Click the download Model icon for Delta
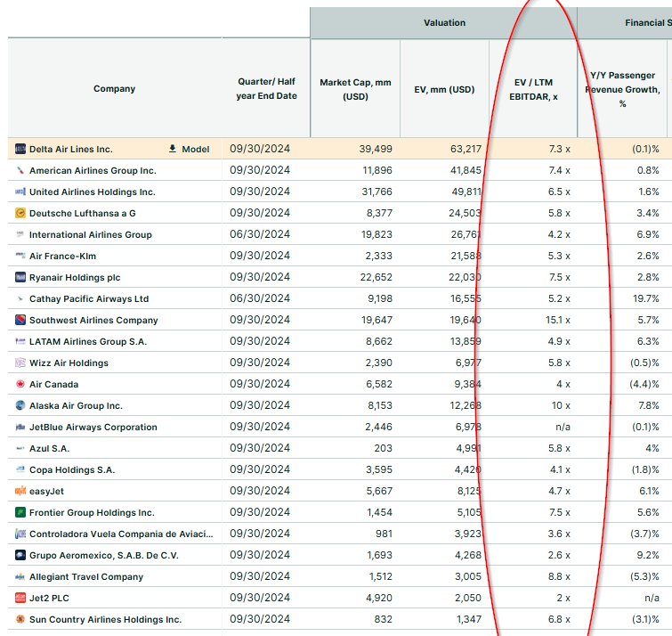The image size is (672, 636). coord(173,149)
